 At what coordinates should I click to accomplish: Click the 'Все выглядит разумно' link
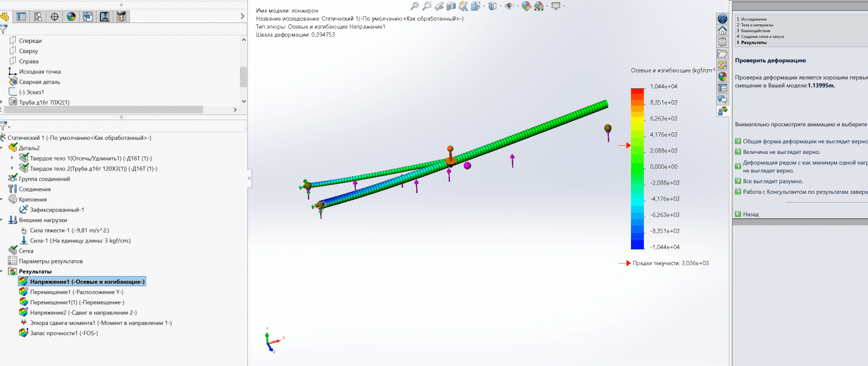[773, 181]
